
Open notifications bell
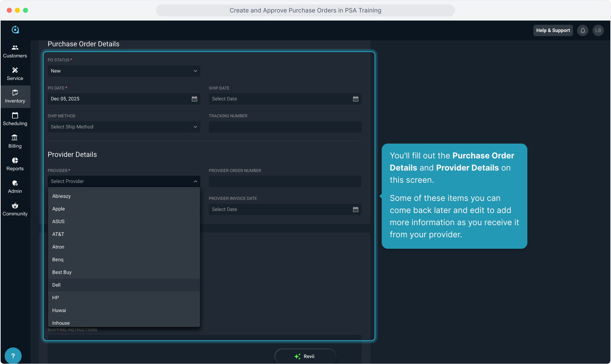583,30
